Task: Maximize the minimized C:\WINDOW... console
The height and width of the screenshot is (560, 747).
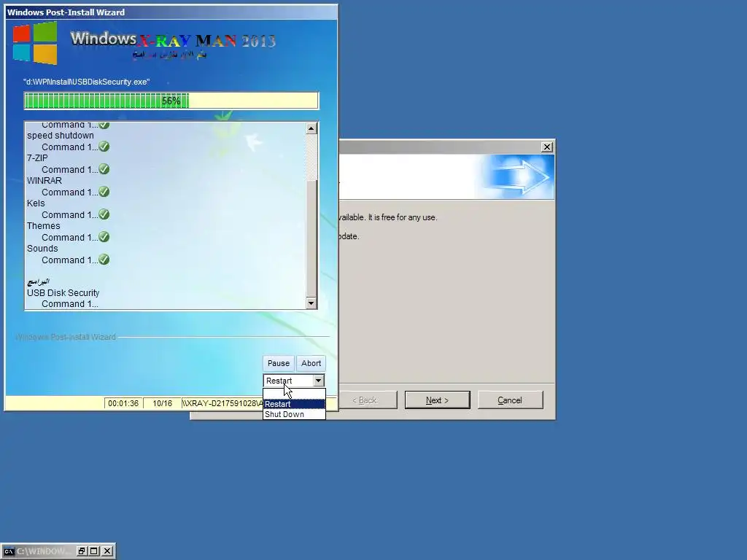Action: click(94, 551)
